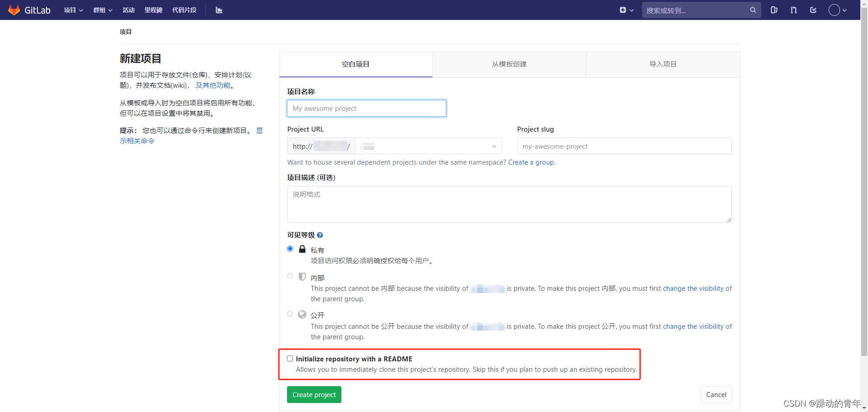Image resolution: width=868 pixels, height=412 pixels.
Task: Click the Create a group link
Action: 531,162
